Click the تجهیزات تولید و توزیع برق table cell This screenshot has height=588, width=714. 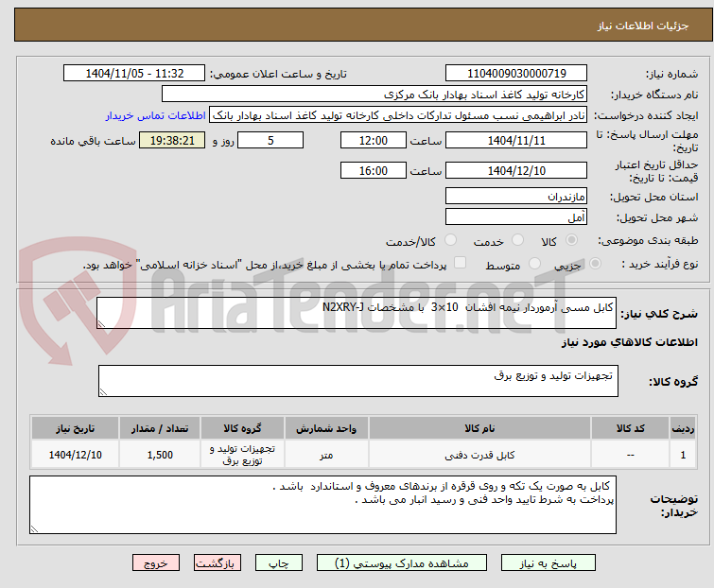(x=242, y=454)
